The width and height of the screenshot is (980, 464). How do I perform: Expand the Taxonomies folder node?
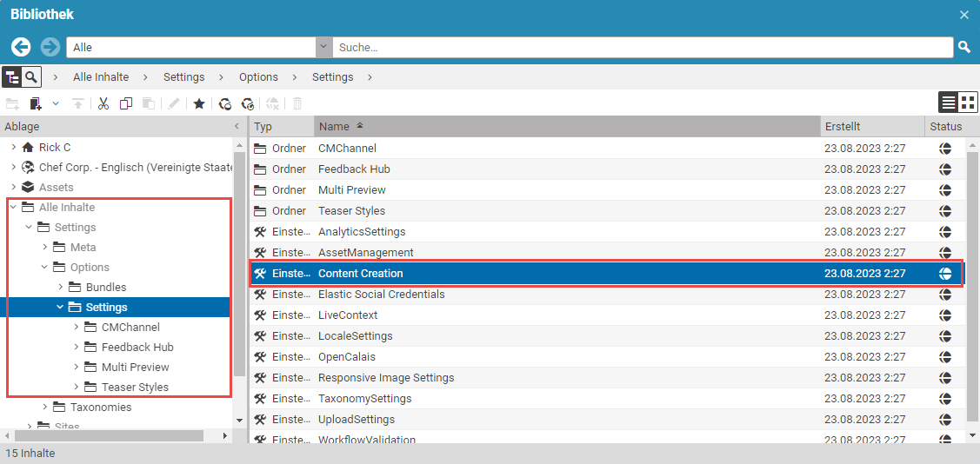coord(44,408)
